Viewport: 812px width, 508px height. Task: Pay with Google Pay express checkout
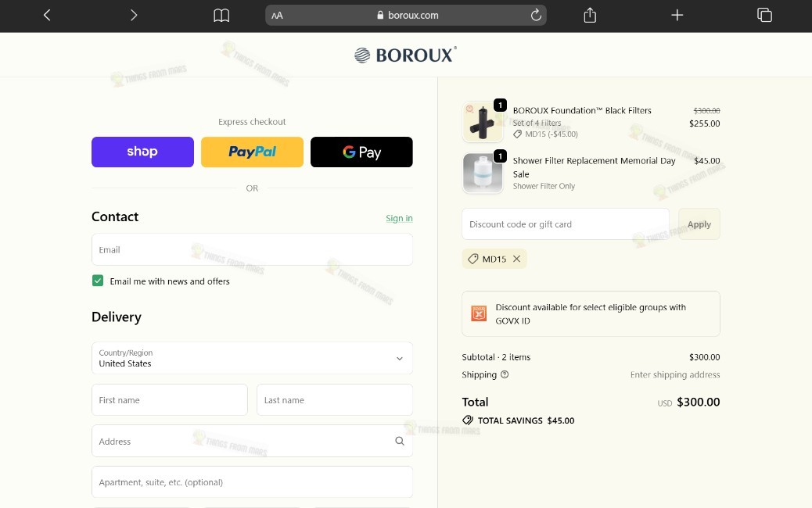pyautogui.click(x=361, y=152)
